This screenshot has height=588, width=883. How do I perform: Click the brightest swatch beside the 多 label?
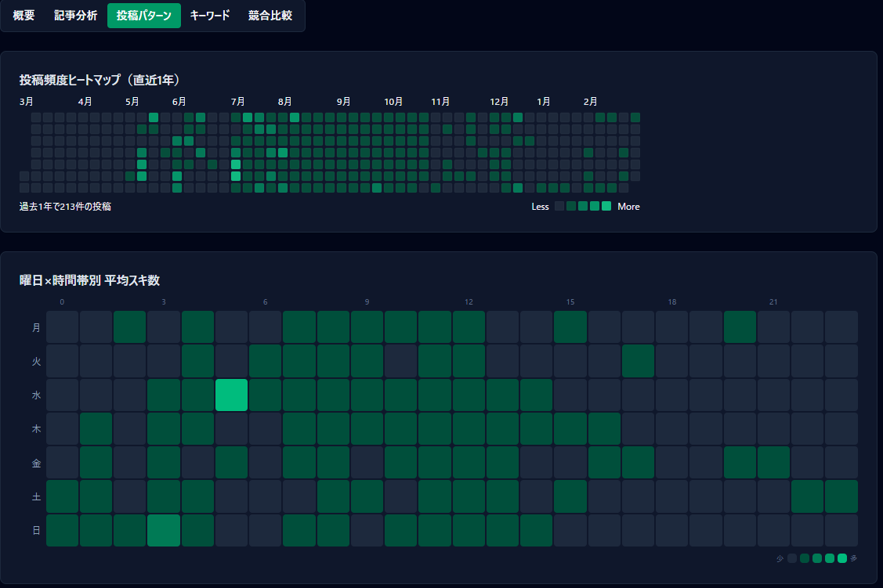click(842, 558)
